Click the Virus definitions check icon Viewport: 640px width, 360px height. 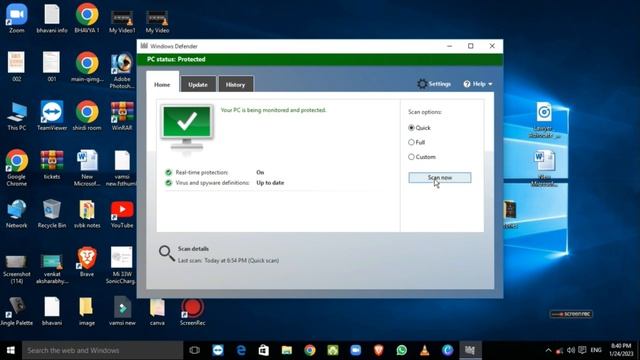168,183
